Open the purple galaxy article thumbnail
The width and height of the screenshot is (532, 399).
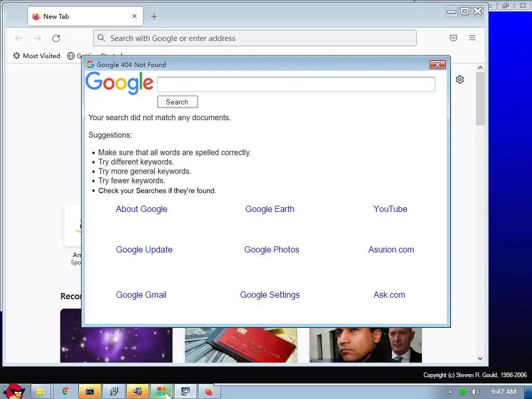[x=116, y=345]
